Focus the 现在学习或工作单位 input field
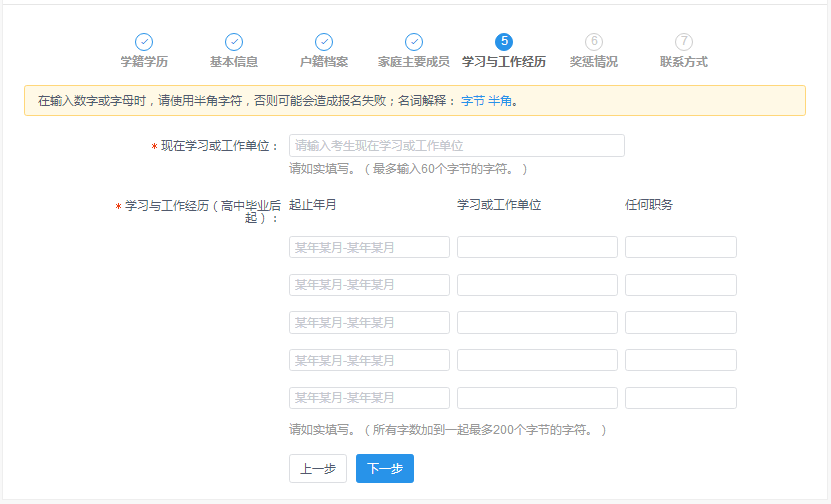This screenshot has width=831, height=504. 457,146
